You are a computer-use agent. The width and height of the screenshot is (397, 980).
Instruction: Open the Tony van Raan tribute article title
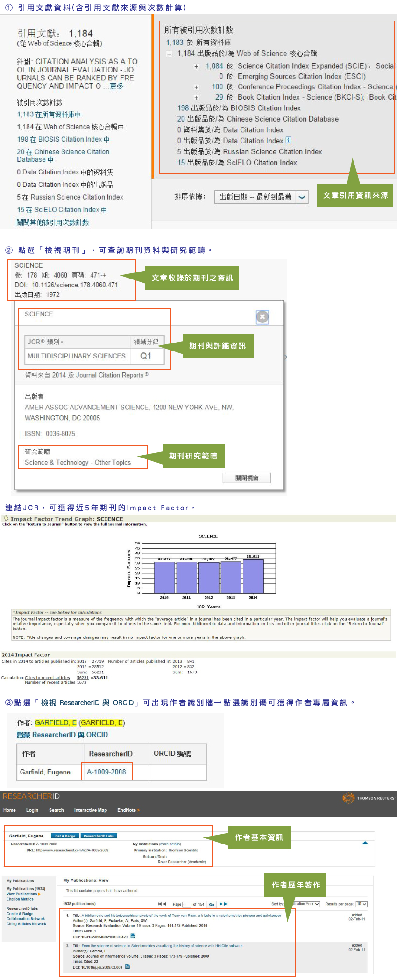click(x=181, y=916)
